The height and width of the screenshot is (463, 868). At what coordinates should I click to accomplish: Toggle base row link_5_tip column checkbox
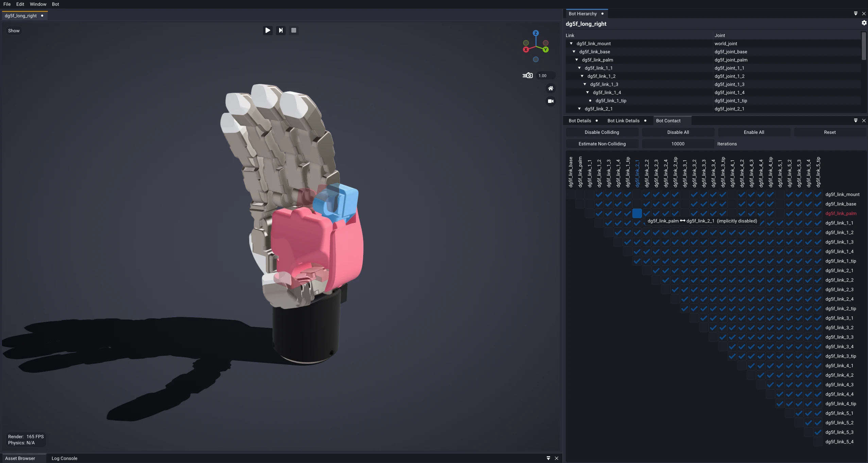(818, 204)
